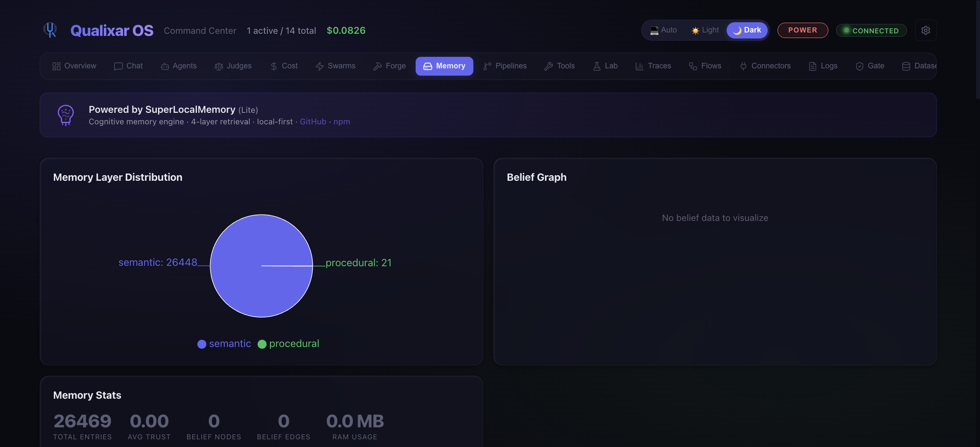
Task: Click the Tools wrench icon
Action: (x=549, y=66)
